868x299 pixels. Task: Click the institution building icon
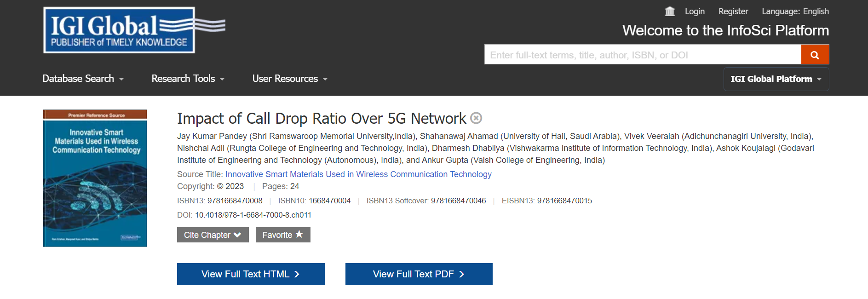pyautogui.click(x=670, y=11)
